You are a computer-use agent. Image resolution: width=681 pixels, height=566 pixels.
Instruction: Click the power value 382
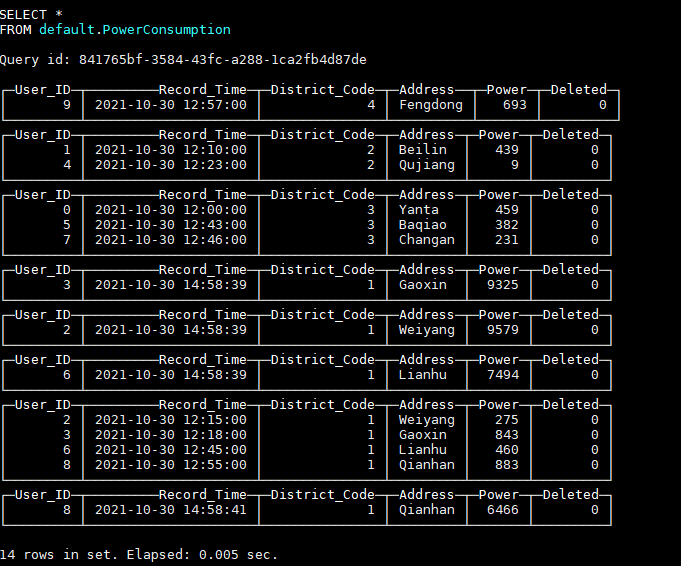pos(507,225)
